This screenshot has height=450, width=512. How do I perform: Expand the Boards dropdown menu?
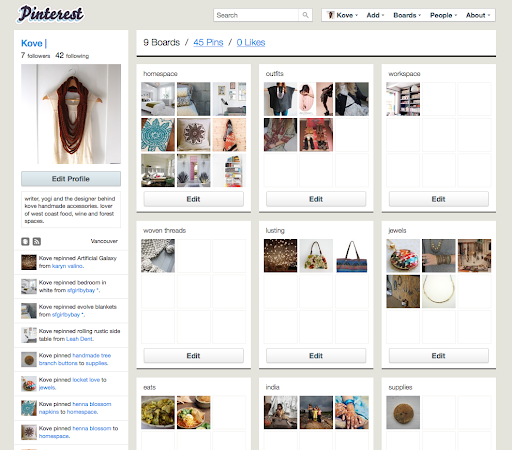pyautogui.click(x=407, y=15)
